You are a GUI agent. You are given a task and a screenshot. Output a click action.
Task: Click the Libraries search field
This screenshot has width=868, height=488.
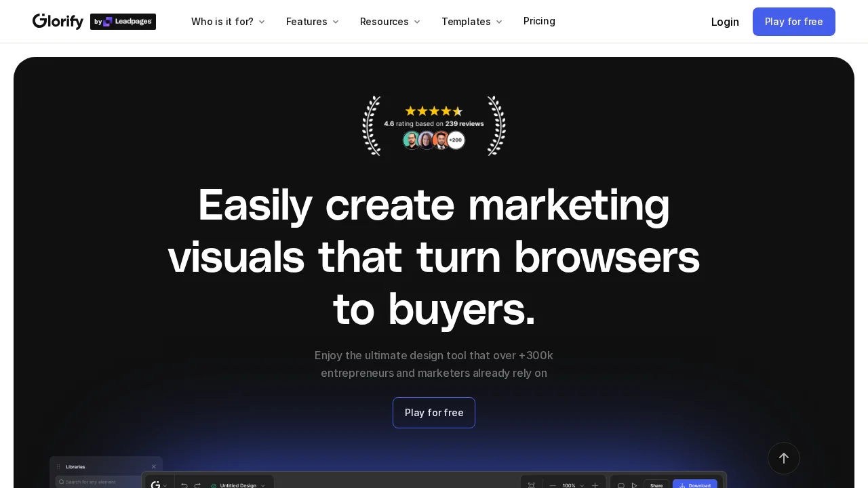tap(102, 482)
